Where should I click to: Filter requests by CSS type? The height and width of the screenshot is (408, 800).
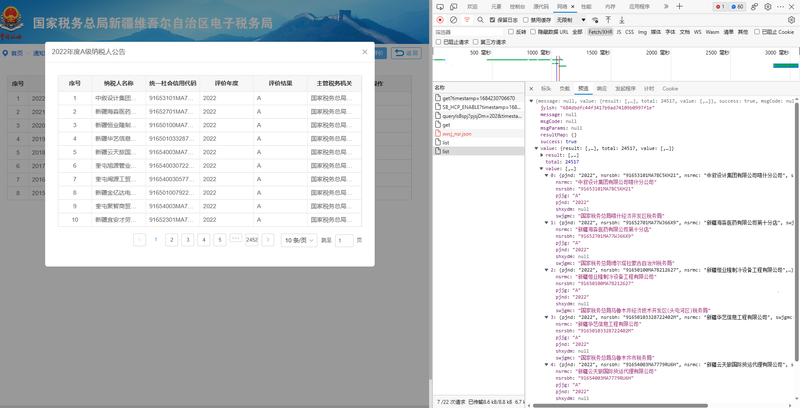[630, 32]
